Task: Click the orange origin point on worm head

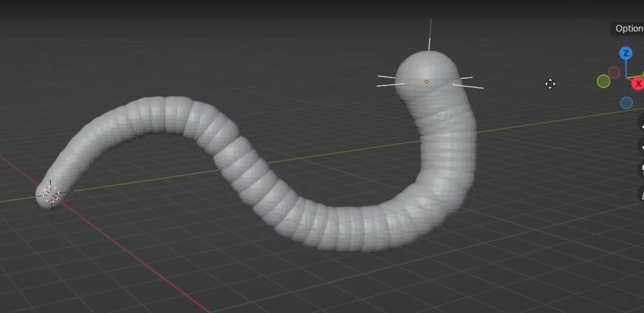Action: pos(427,81)
